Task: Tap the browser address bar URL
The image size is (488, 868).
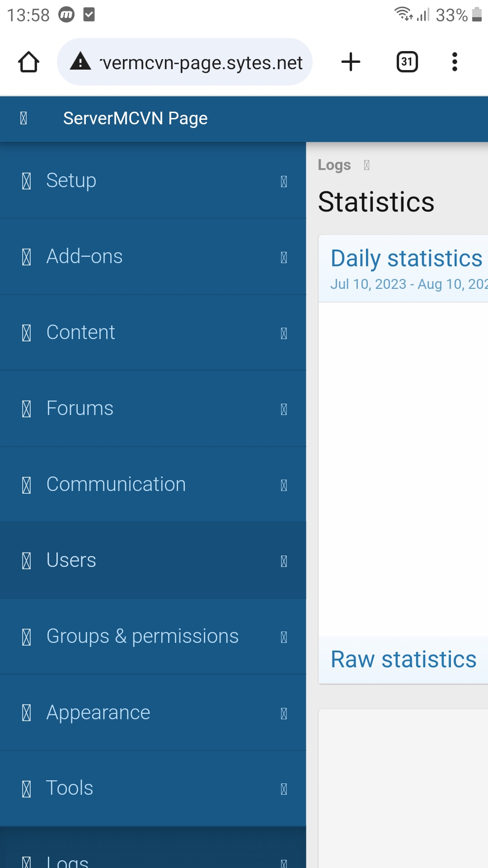Action: tap(202, 63)
